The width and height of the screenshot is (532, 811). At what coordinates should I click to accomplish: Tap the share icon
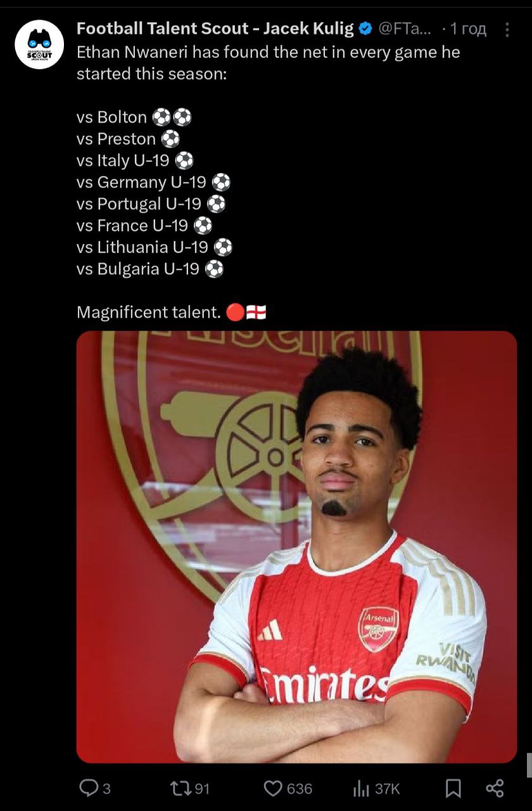(x=495, y=788)
